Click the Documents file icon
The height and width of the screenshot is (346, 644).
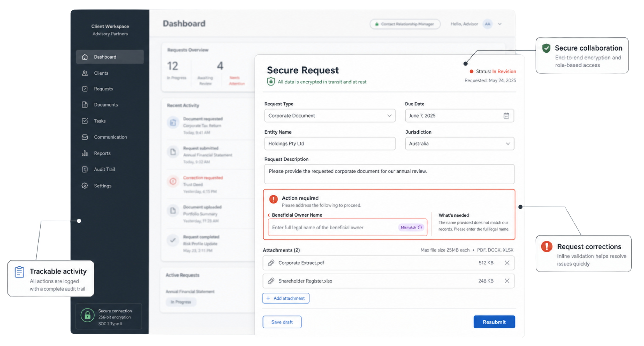coord(85,105)
